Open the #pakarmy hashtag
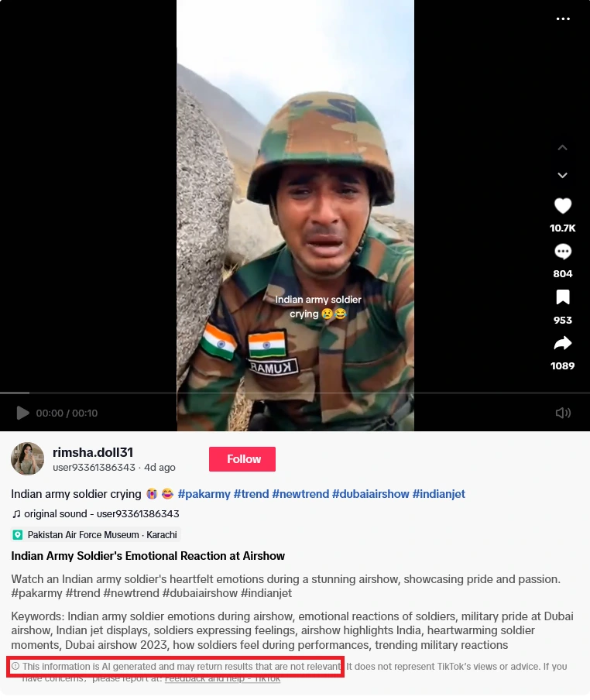590x700 pixels. 204,494
